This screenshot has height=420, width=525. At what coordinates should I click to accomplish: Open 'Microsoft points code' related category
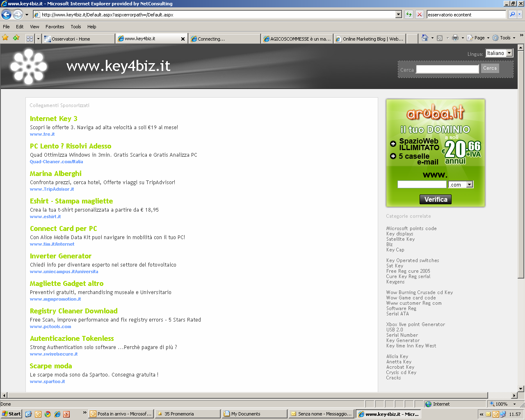pyautogui.click(x=411, y=228)
